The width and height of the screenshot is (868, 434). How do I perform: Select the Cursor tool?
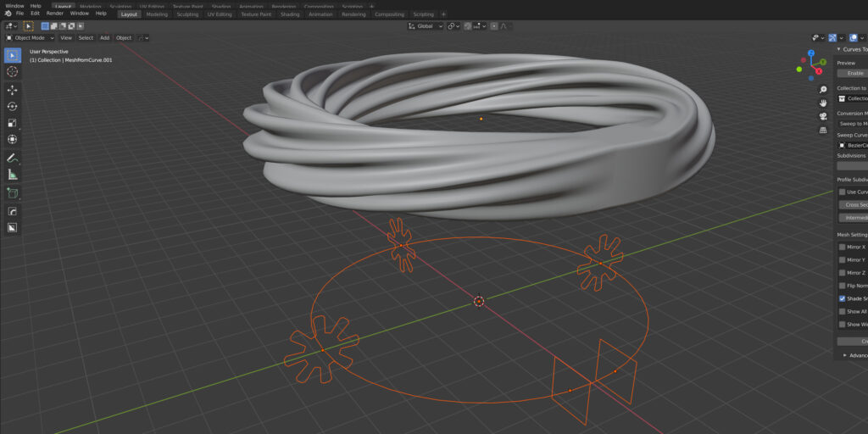click(12, 71)
